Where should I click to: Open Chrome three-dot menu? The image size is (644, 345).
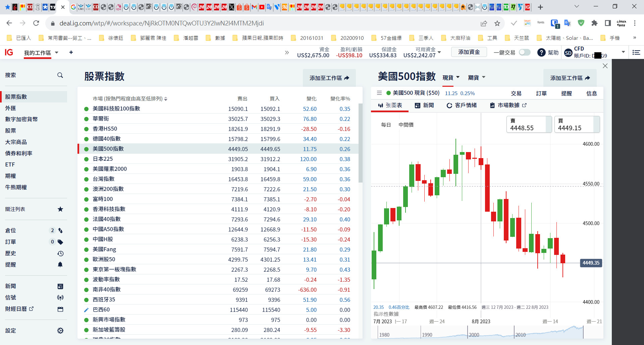[x=635, y=23]
